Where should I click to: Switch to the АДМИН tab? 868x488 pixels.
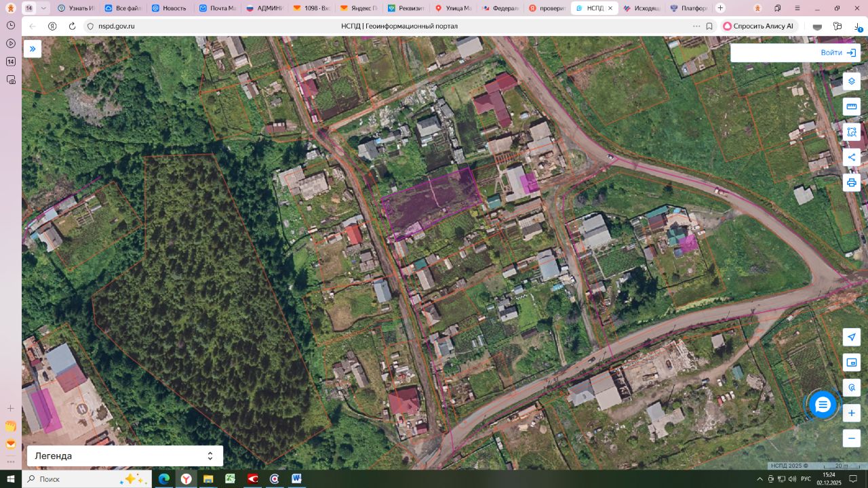(264, 8)
